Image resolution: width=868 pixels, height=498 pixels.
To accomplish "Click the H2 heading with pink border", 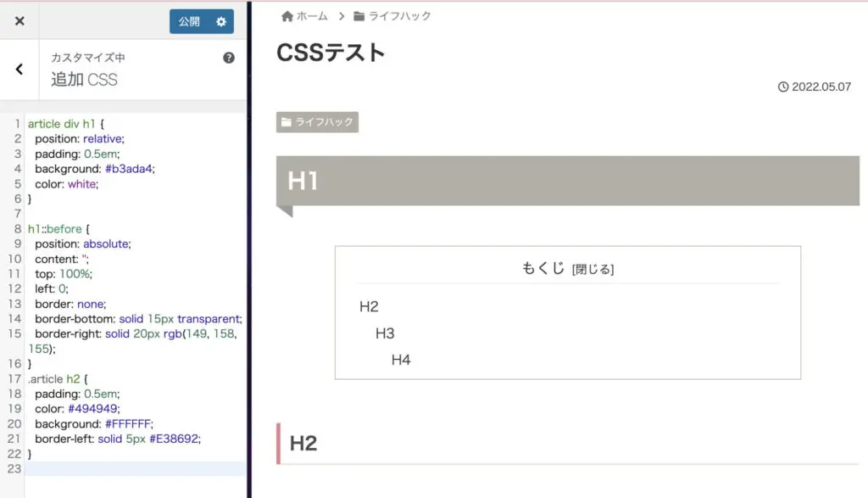I will (568, 443).
